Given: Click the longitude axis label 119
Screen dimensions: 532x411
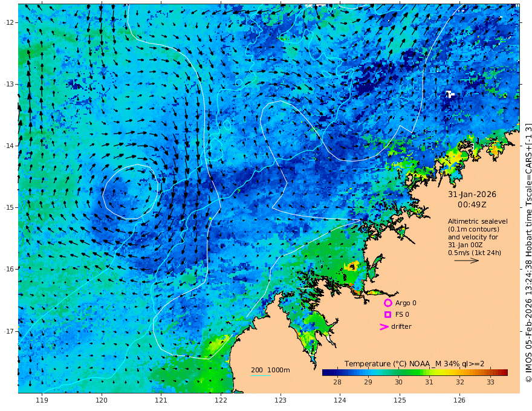Looking at the screenshot, I should click(x=42, y=401).
